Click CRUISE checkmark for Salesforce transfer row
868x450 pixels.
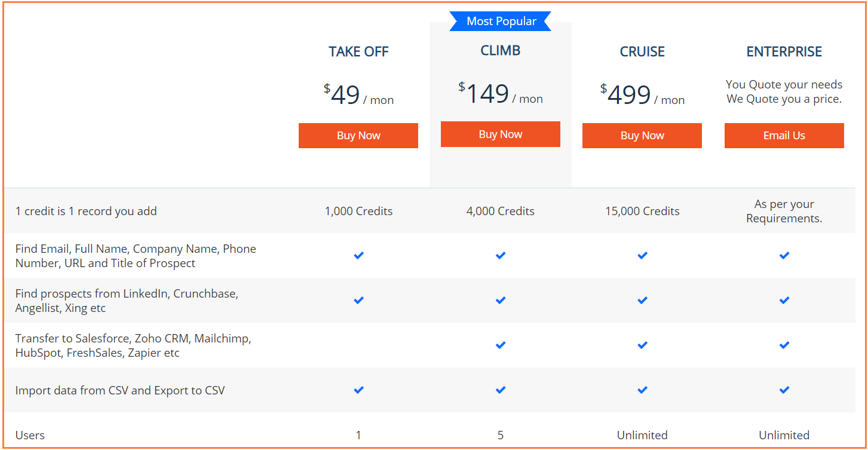(642, 345)
